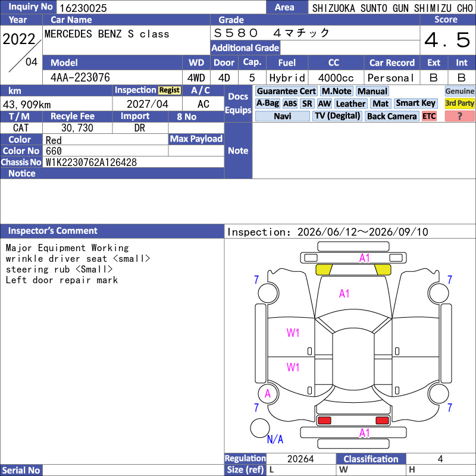
Task: Select the A-Bag equipment badge
Action: point(267,104)
